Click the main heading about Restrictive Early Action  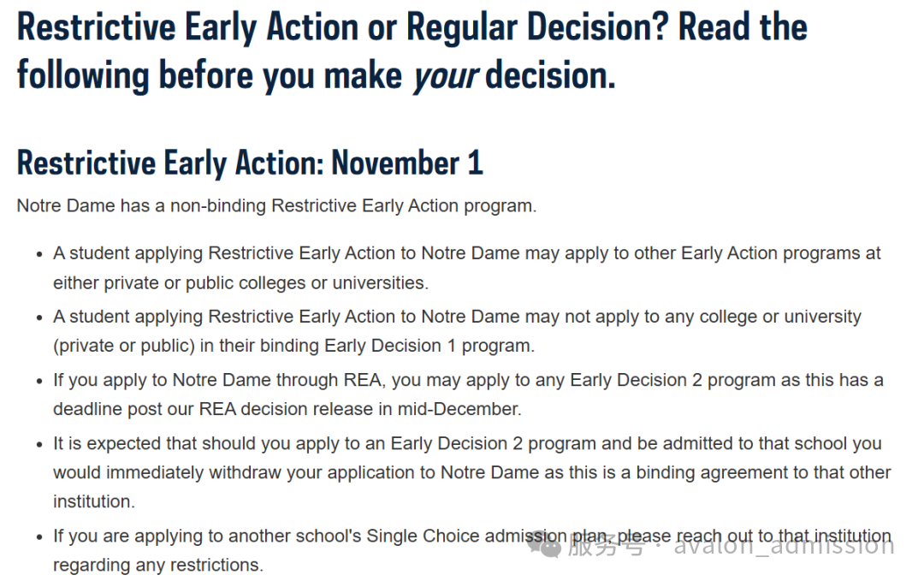[x=411, y=51]
